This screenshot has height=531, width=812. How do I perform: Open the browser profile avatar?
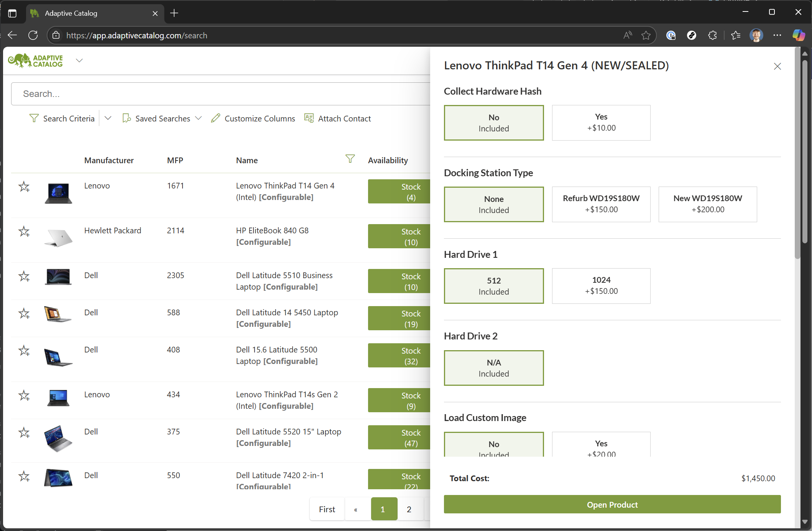(x=756, y=35)
